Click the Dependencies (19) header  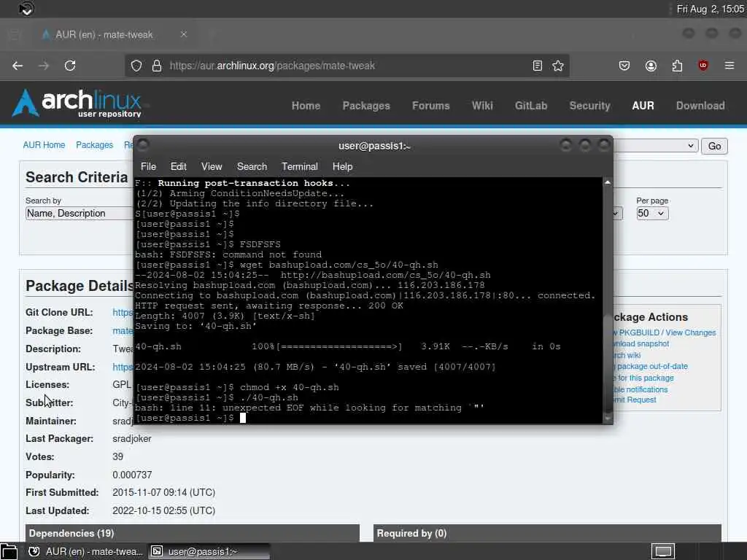click(193, 533)
